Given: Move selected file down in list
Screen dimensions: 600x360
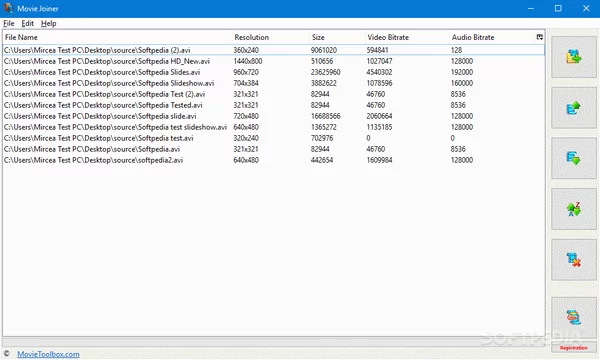Looking at the screenshot, I should click(x=573, y=158).
